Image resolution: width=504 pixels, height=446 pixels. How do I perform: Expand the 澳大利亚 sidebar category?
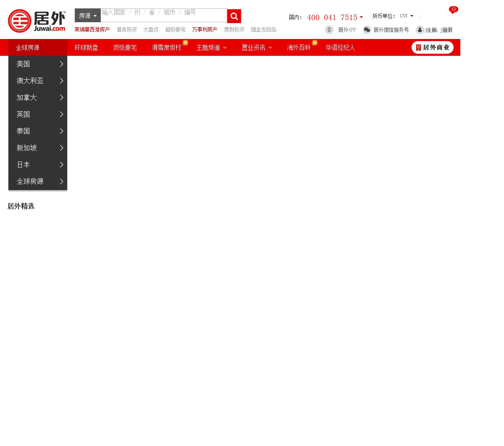[38, 81]
